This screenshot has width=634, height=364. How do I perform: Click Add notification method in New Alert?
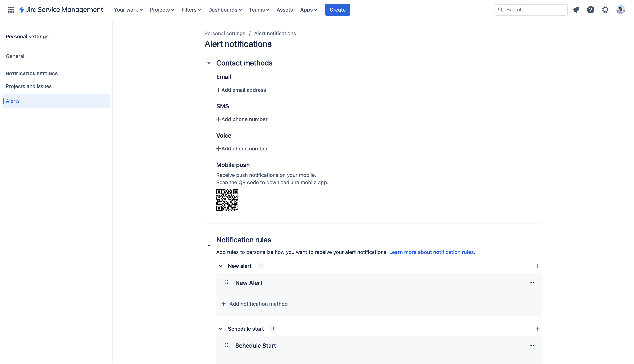point(254,304)
